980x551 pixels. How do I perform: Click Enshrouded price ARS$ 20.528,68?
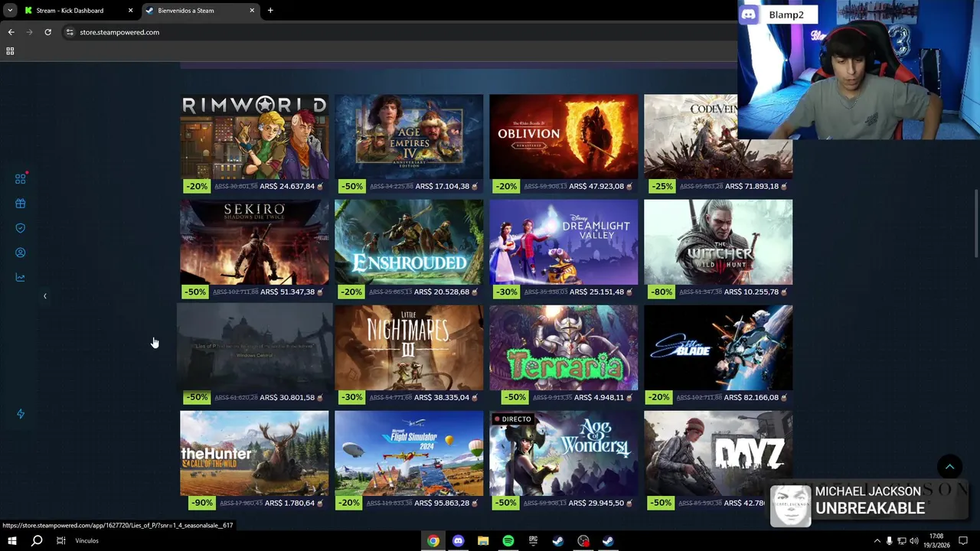coord(443,292)
